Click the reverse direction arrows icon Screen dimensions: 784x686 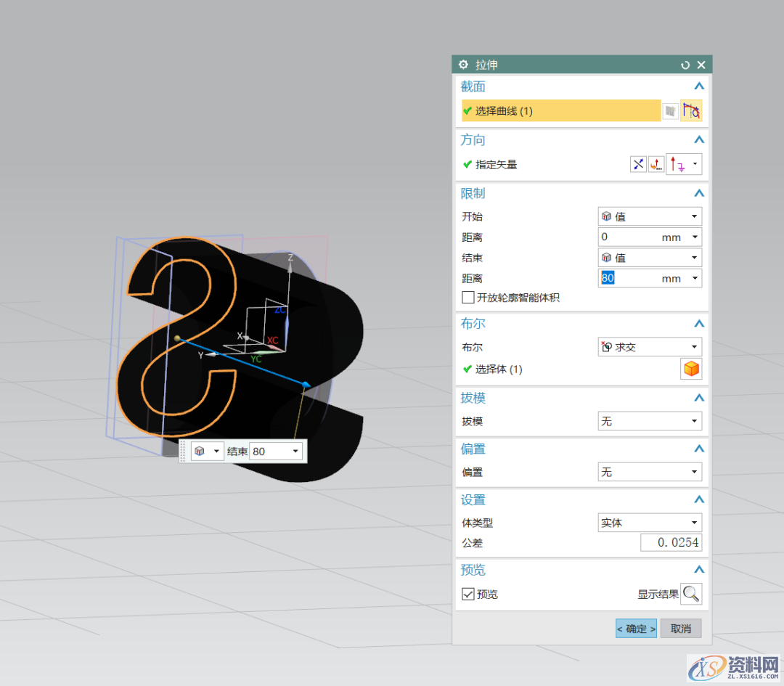tap(638, 164)
